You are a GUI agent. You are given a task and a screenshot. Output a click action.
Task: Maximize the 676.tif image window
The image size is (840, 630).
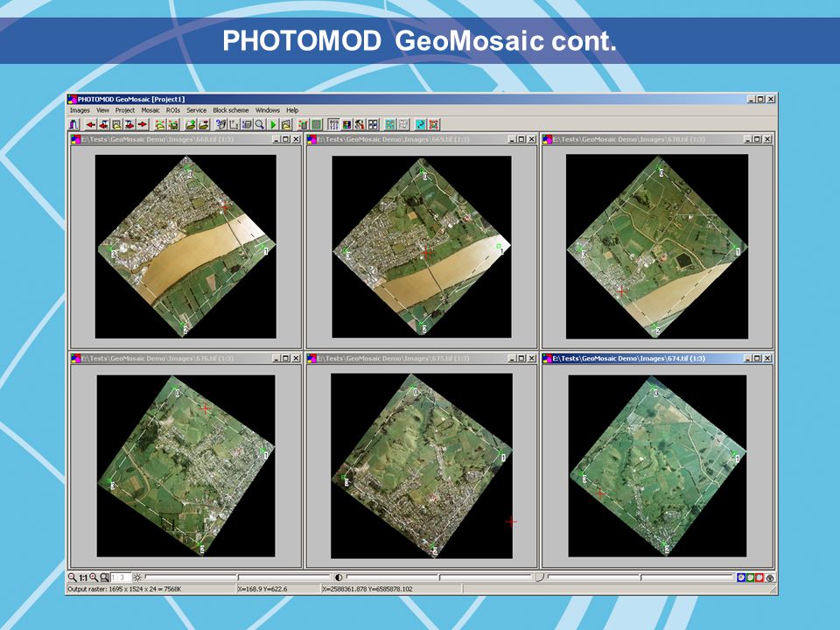coord(285,359)
